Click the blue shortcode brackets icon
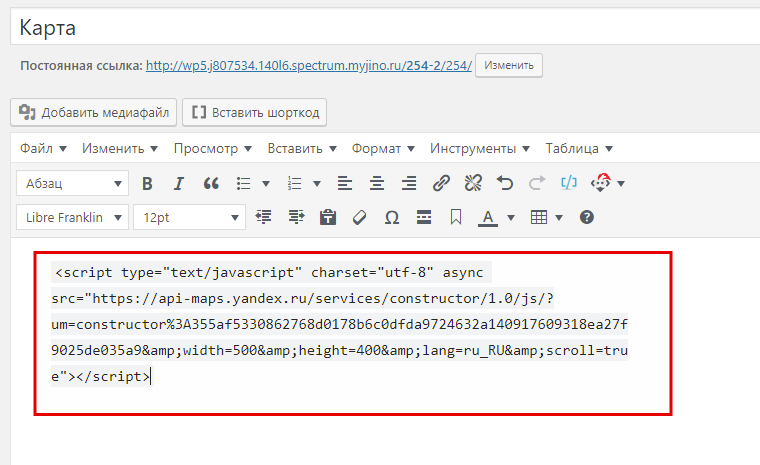Screen dimensions: 760x465 click(569, 183)
